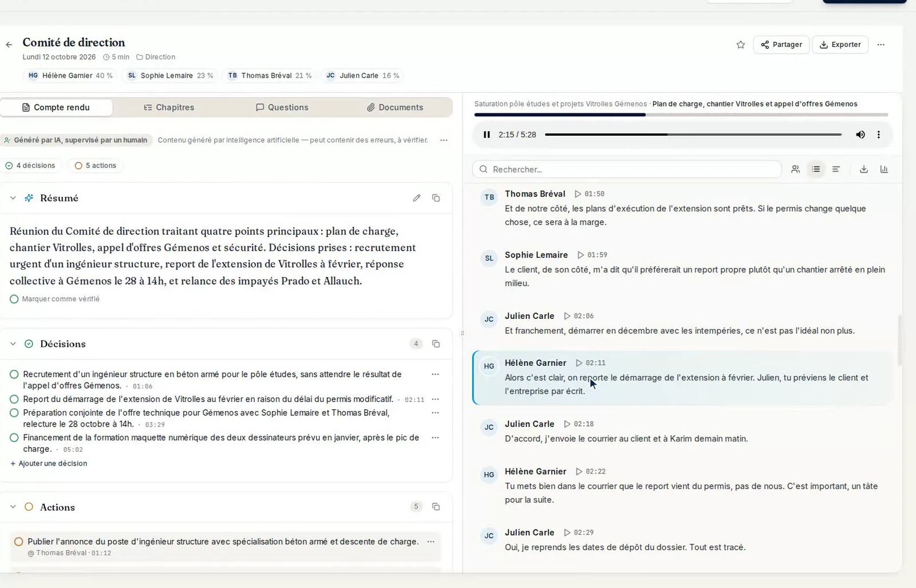
Task: Filter by the 5 actions chip
Action: coord(96,165)
